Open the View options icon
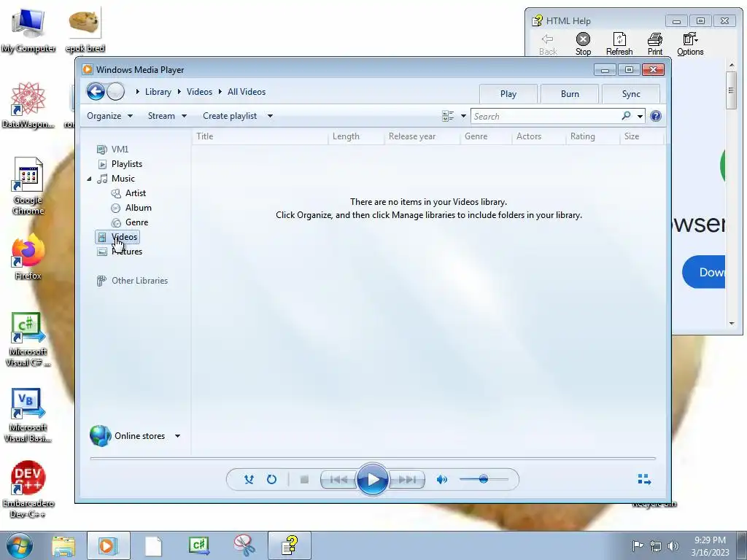747x560 pixels. (x=448, y=116)
